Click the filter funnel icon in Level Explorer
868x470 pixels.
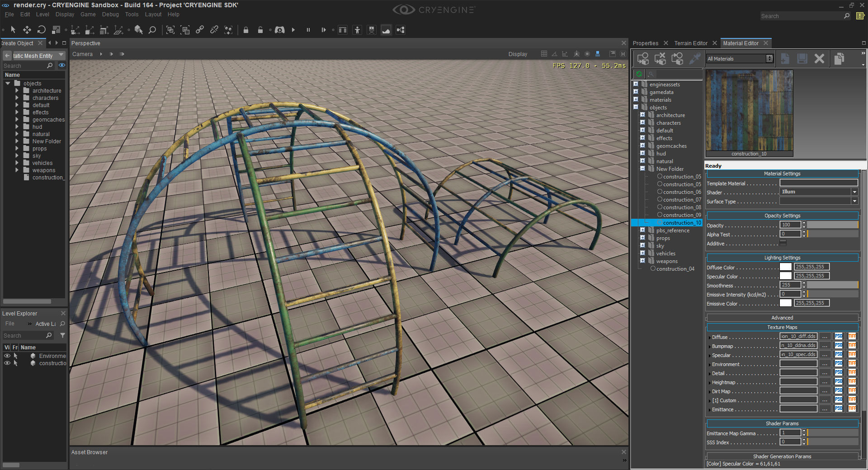coord(62,335)
